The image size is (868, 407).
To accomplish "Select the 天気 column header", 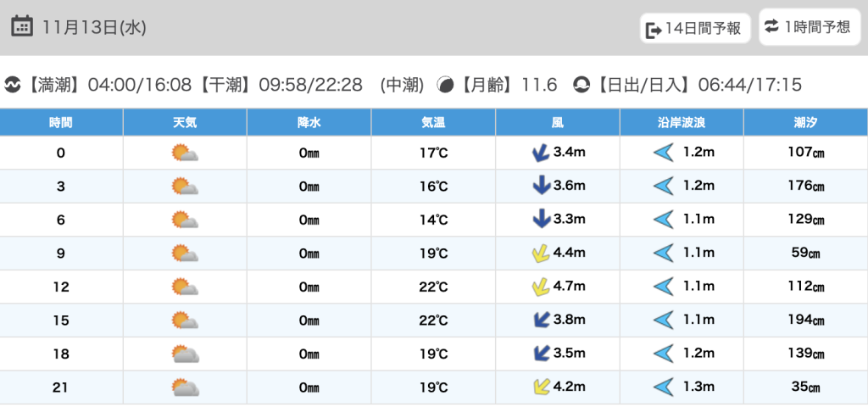I will coord(185,123).
